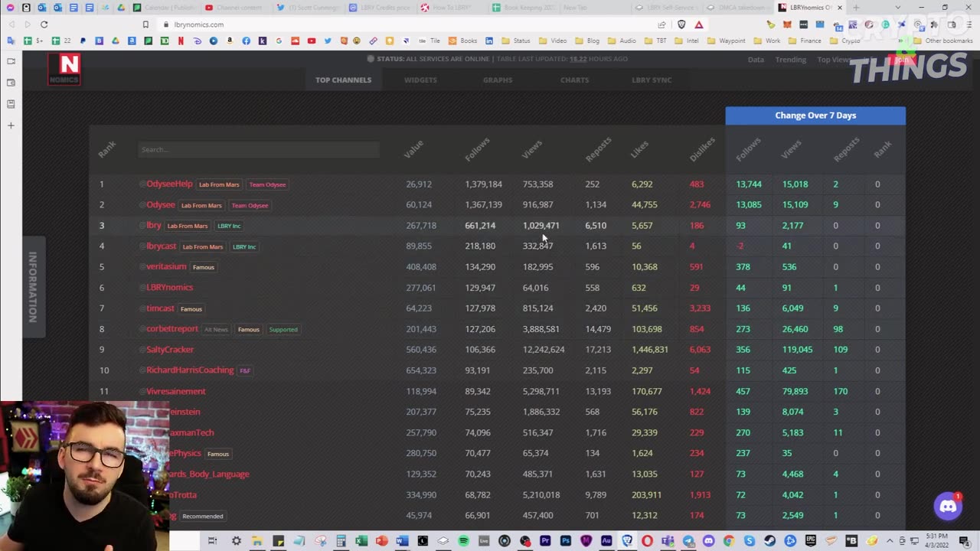Click the channel Search input field
Viewport: 980px width, 551px height.
259,149
